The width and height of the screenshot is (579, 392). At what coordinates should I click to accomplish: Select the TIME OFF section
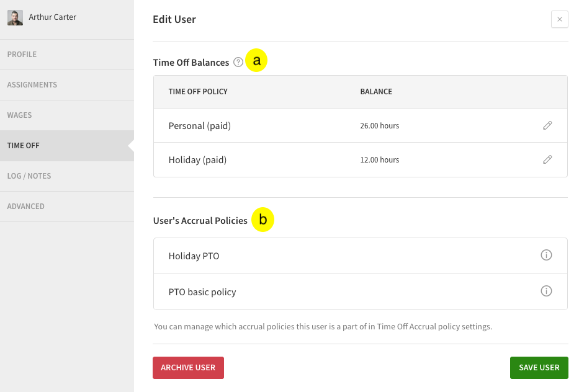coord(22,145)
